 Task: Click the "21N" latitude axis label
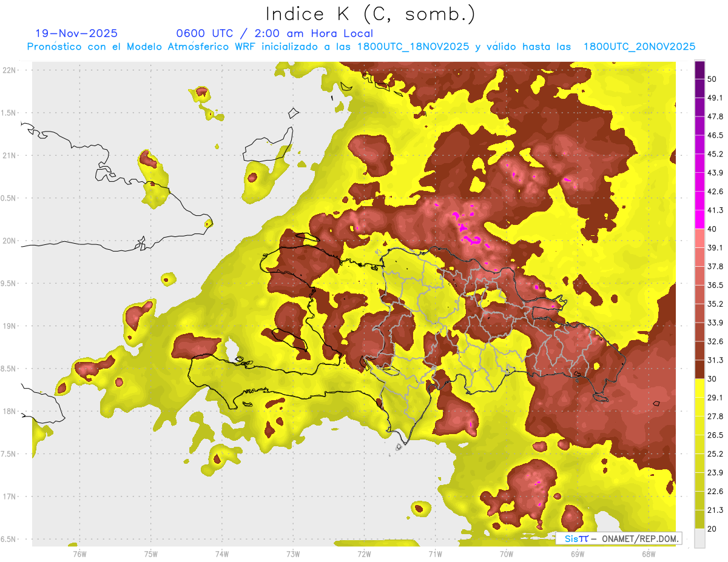click(x=9, y=156)
